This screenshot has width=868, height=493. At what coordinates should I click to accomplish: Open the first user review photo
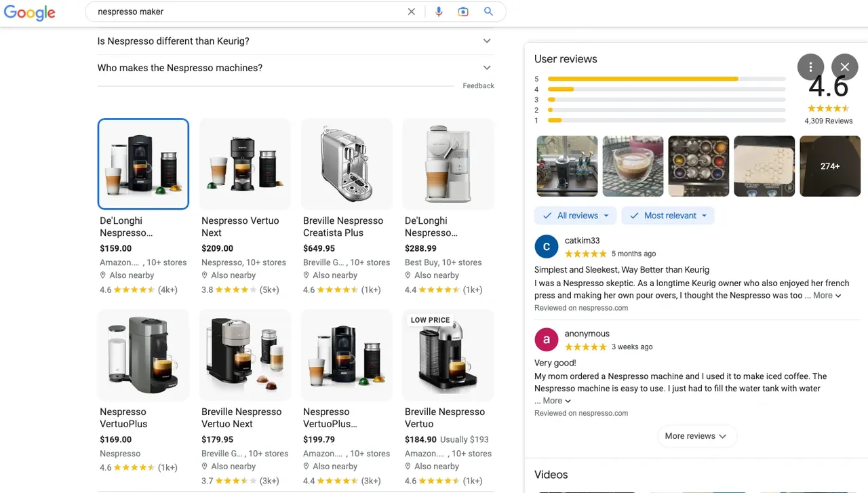(x=568, y=166)
